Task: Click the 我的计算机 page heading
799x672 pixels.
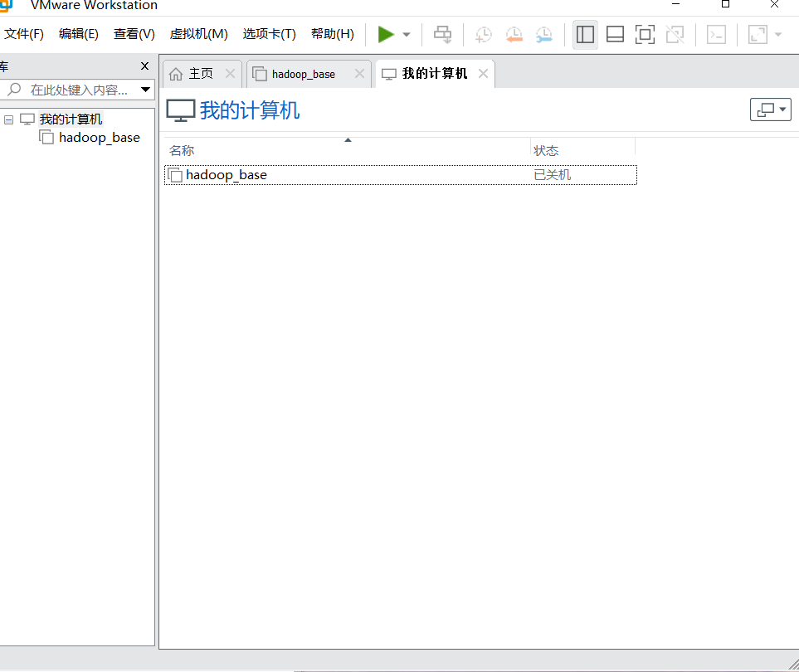Action: pyautogui.click(x=250, y=110)
